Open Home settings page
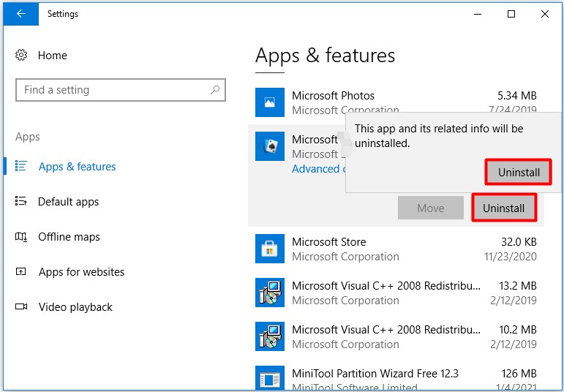Image resolution: width=564 pixels, height=392 pixels. pyautogui.click(x=52, y=56)
